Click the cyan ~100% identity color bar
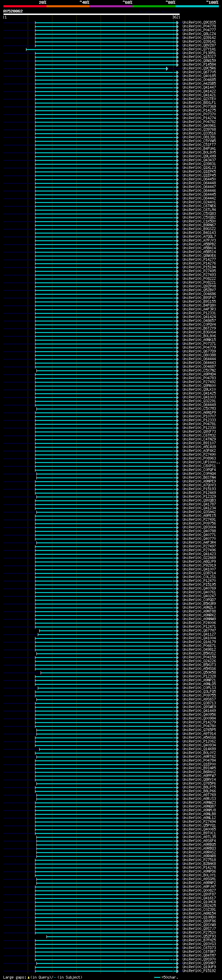 tap(197, 6)
